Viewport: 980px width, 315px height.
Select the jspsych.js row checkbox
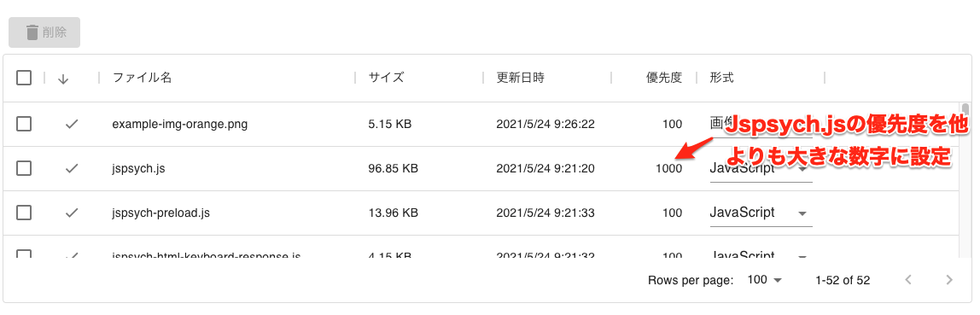coord(24,168)
